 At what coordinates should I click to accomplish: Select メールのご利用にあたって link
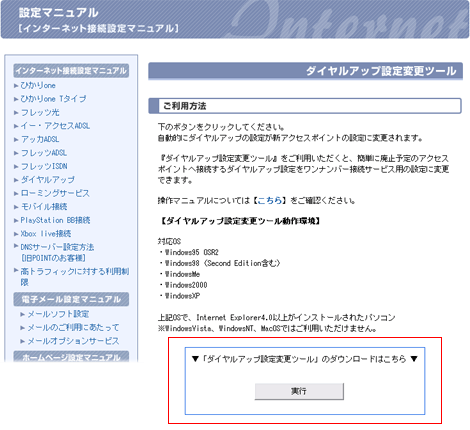73,327
